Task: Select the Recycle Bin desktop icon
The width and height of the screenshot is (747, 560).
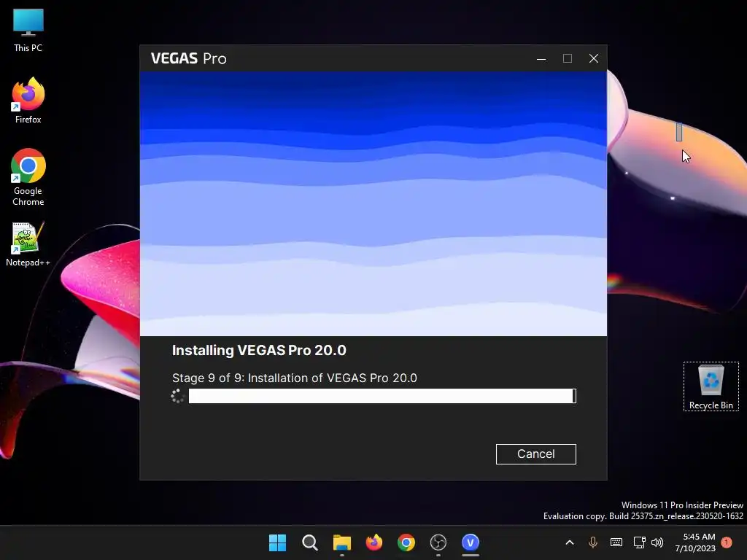Action: tap(711, 386)
